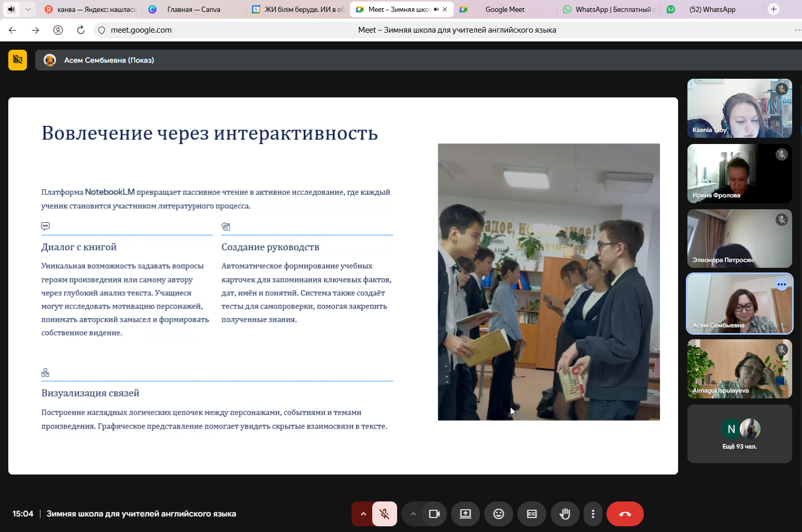The image size is (802, 532).
Task: Click the meet.google.com address bar
Action: 141,30
